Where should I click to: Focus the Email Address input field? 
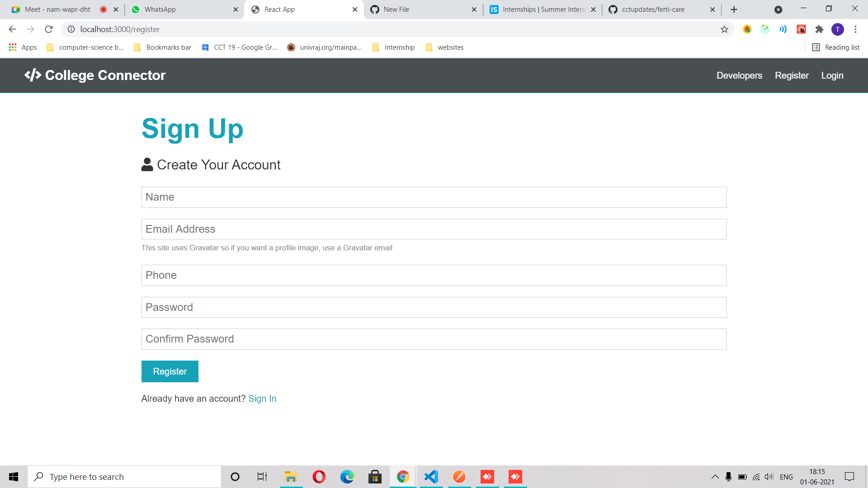coord(434,229)
